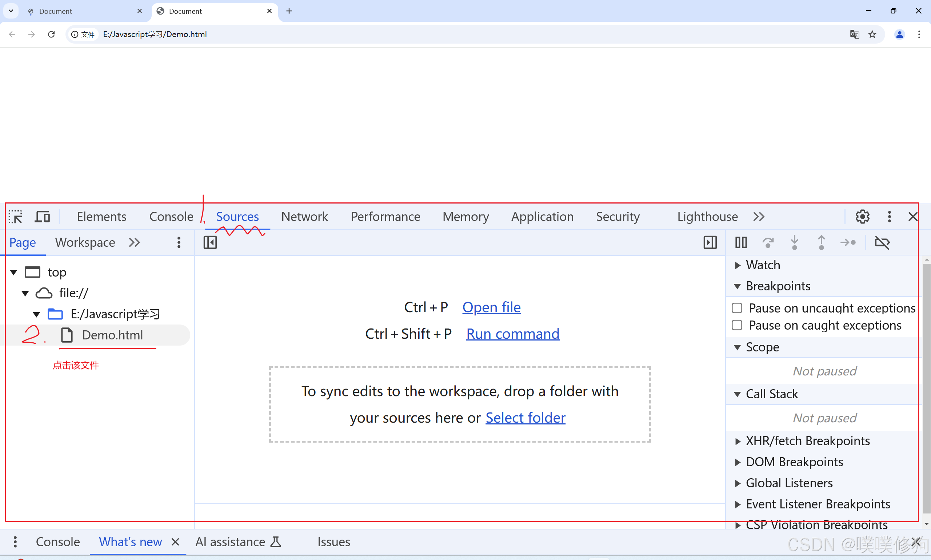Click the step into function icon
This screenshot has height=560, width=931.
pyautogui.click(x=794, y=242)
